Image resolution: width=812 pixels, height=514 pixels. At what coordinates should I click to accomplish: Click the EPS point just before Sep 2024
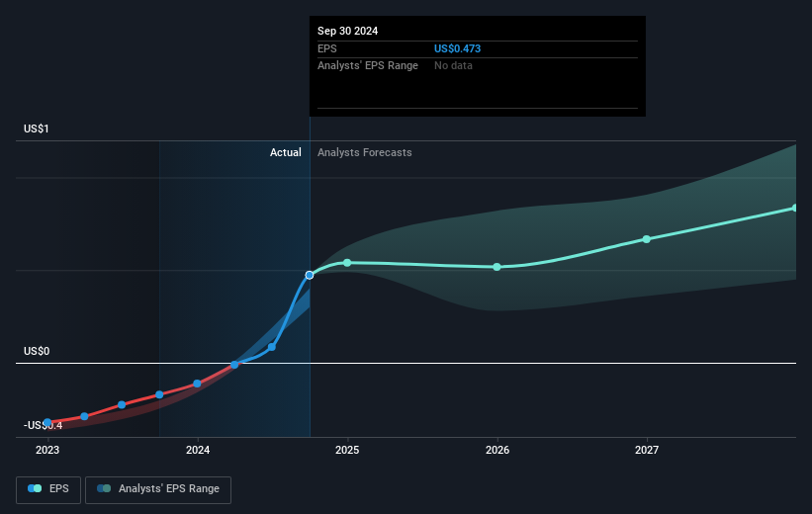pos(271,347)
